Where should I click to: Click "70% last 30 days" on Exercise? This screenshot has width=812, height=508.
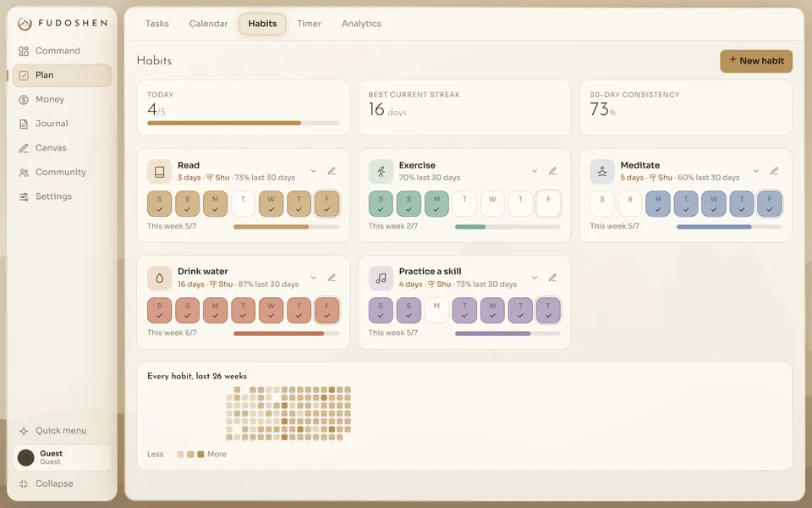coord(430,178)
